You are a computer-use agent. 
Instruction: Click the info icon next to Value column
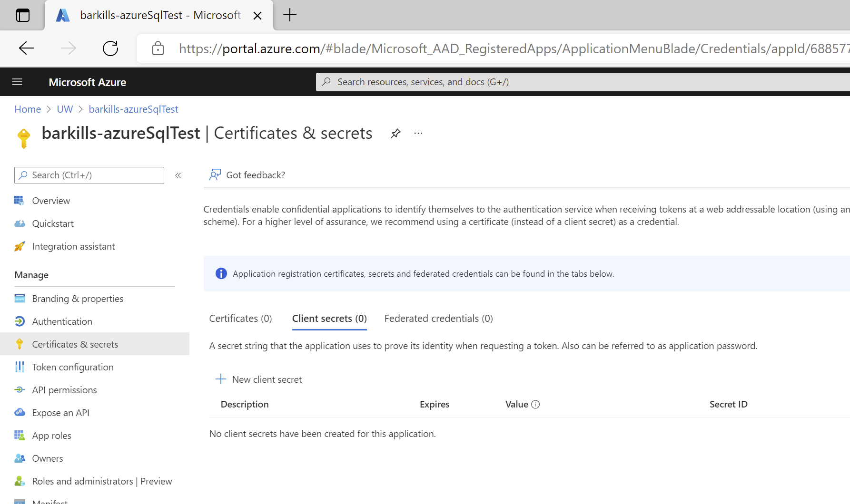point(535,404)
